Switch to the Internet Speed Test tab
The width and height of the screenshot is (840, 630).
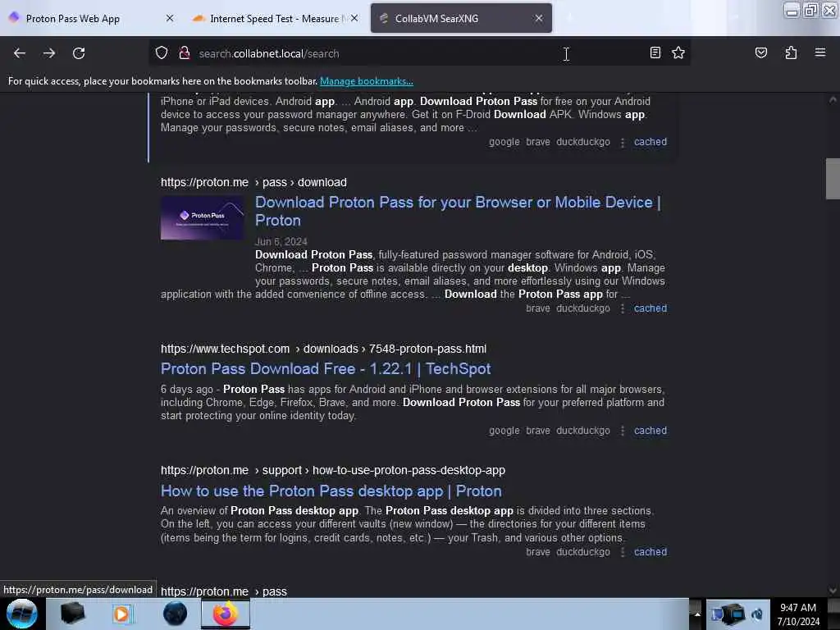(x=274, y=19)
